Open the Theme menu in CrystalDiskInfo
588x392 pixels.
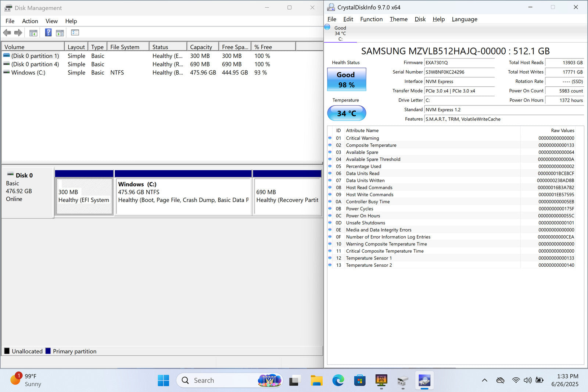pos(398,19)
